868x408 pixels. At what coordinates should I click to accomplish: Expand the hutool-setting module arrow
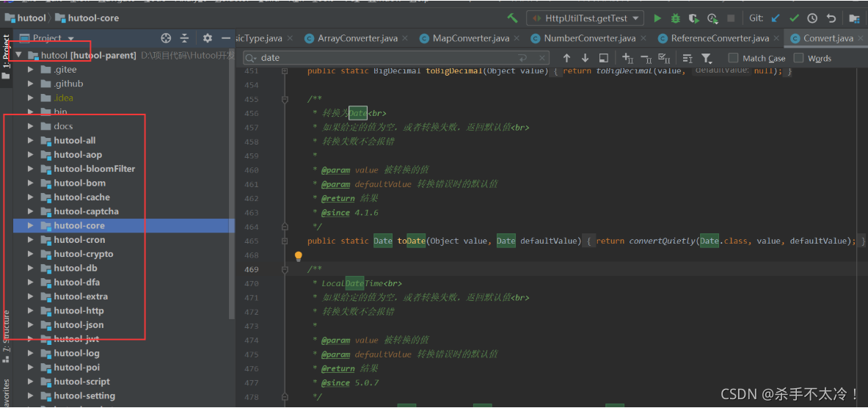pyautogui.click(x=30, y=396)
